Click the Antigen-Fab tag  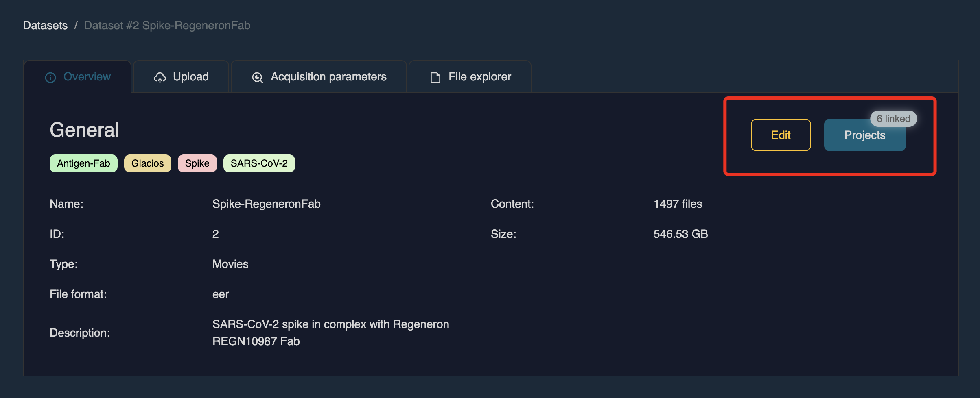[83, 163]
